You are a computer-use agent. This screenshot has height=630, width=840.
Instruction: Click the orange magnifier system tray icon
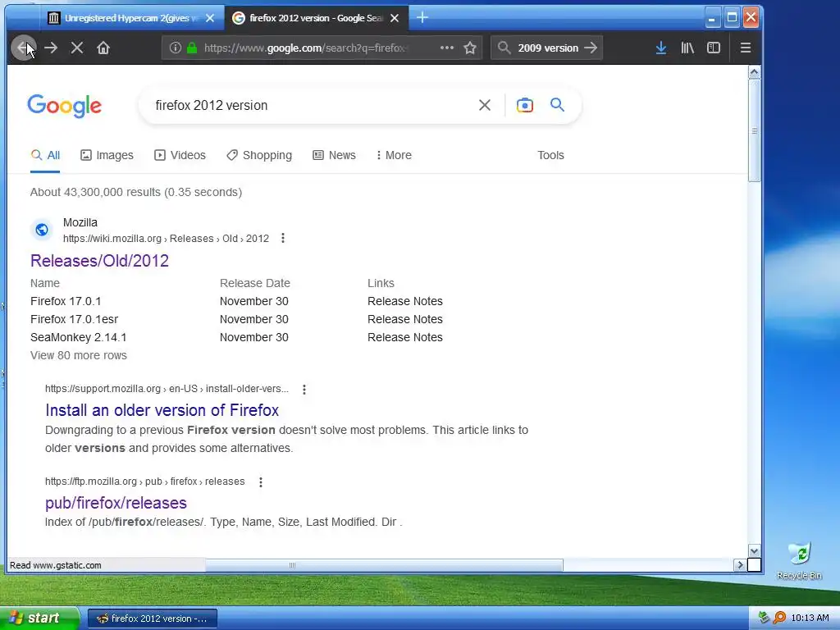coord(779,619)
